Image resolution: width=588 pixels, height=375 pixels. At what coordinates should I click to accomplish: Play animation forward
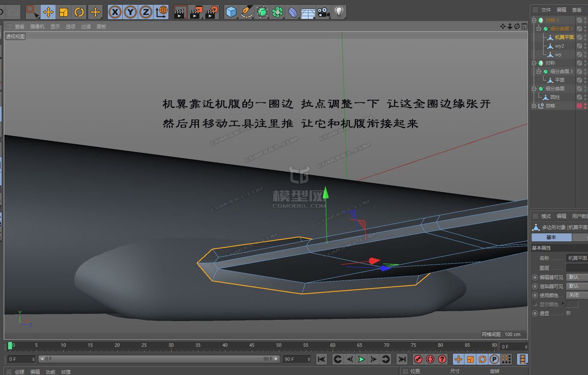[361, 359]
